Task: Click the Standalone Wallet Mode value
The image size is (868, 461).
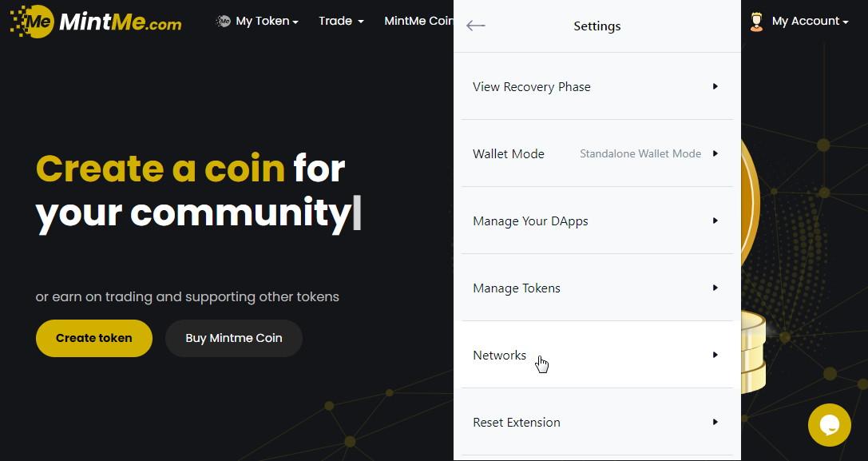Action: (x=640, y=153)
